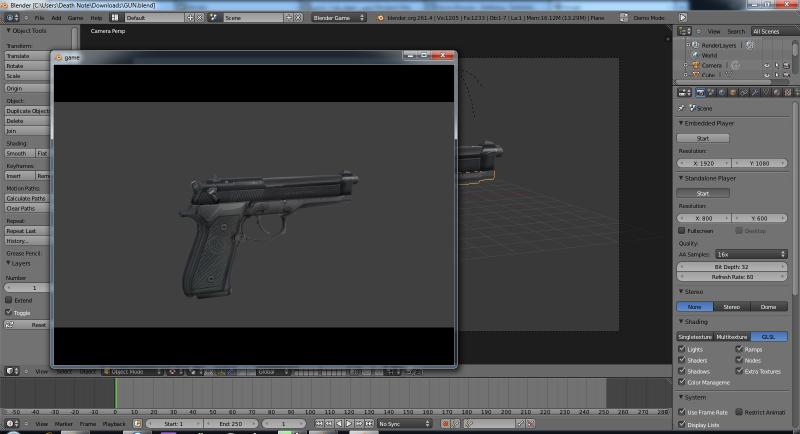Delete the current Scene
Viewport: 800px width, 434px height.
pyautogui.click(x=298, y=17)
